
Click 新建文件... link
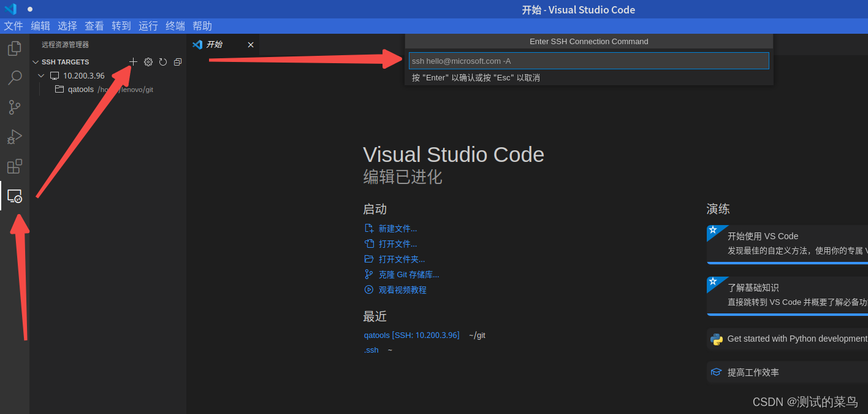398,229
